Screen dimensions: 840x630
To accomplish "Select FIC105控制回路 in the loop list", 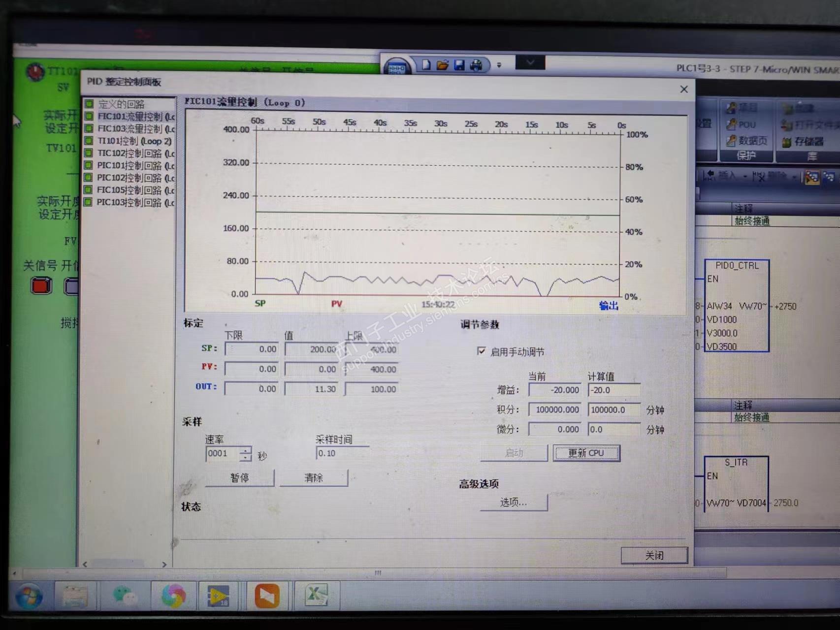I will pyautogui.click(x=136, y=190).
